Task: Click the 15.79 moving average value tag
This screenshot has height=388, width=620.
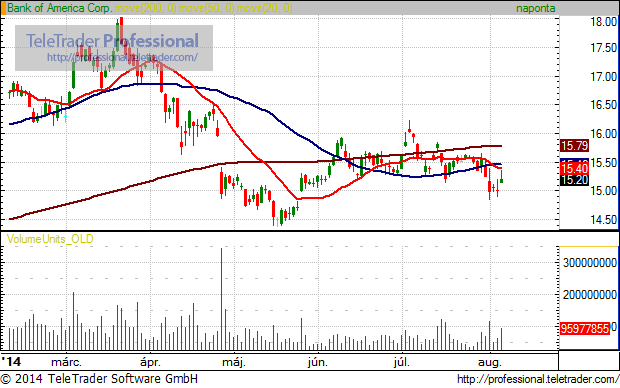Action: [x=575, y=146]
